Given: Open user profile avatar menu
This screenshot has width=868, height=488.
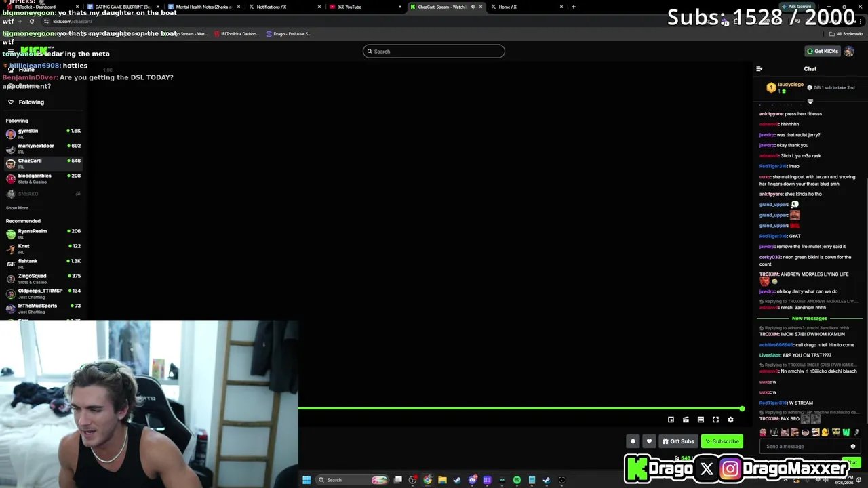Looking at the screenshot, I should [x=849, y=51].
